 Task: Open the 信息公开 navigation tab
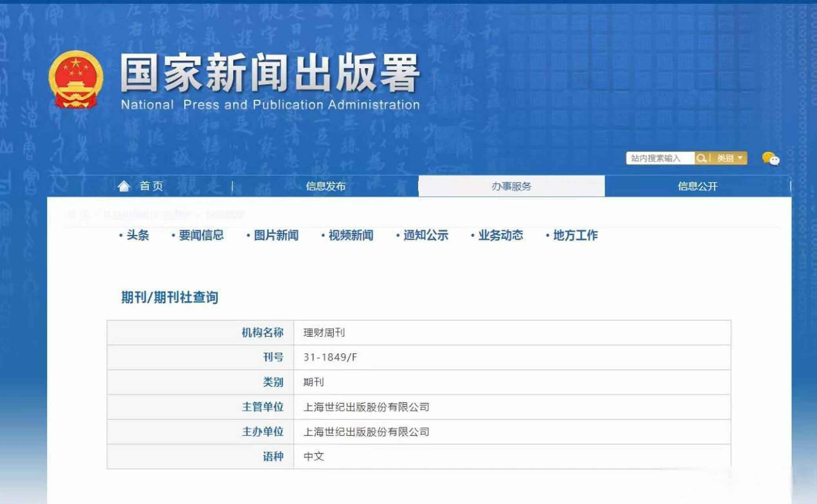coord(697,186)
